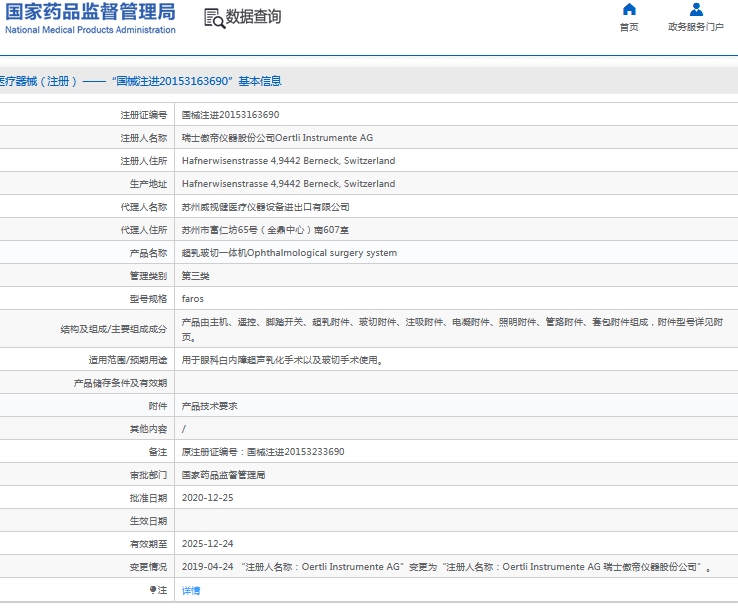The width and height of the screenshot is (738, 608).
Task: Select the agent name 苏州威视健医疗 value
Action: [265, 207]
